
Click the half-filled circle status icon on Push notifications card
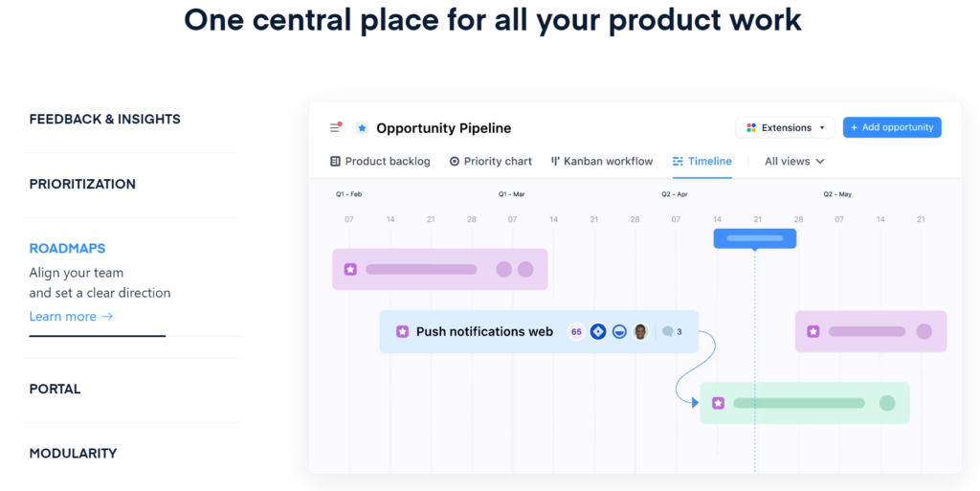619,332
